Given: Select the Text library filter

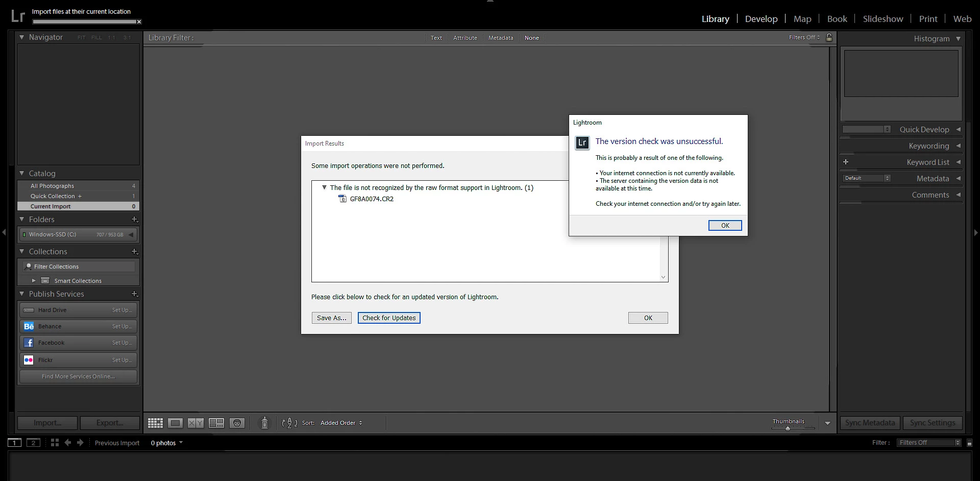Looking at the screenshot, I should 436,38.
